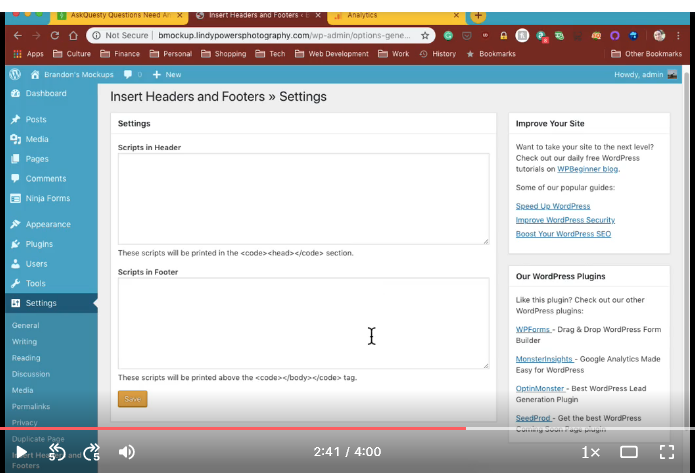Open the Chrome three-dot menu
Screen dimensions: 695x473
678,35
